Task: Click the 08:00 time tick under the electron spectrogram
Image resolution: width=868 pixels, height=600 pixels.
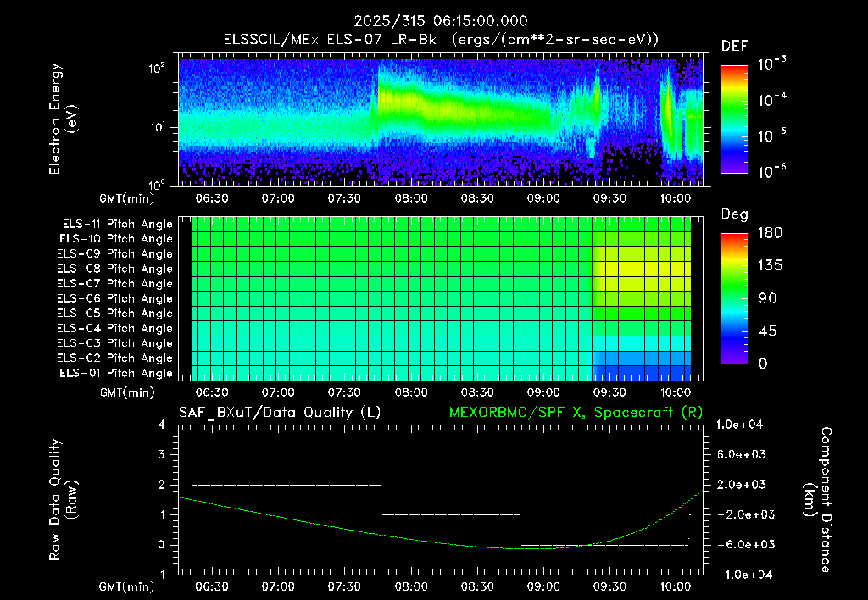Action: [x=411, y=198]
